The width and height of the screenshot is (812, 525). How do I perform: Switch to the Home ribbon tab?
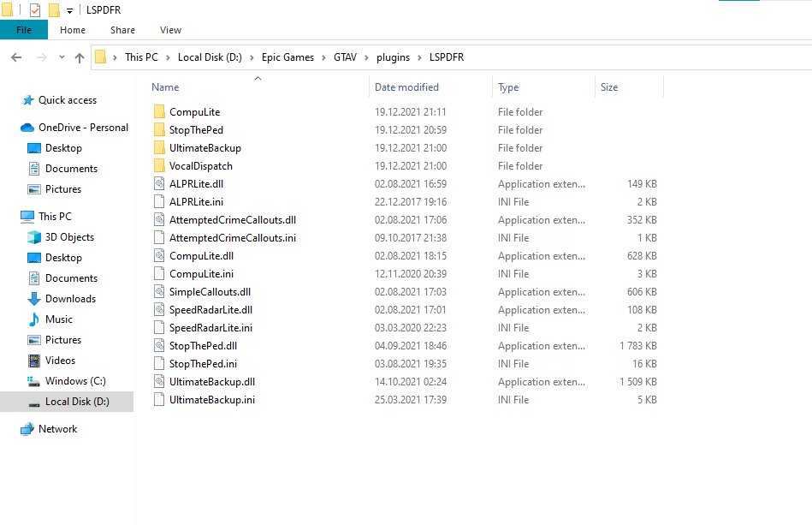[73, 30]
